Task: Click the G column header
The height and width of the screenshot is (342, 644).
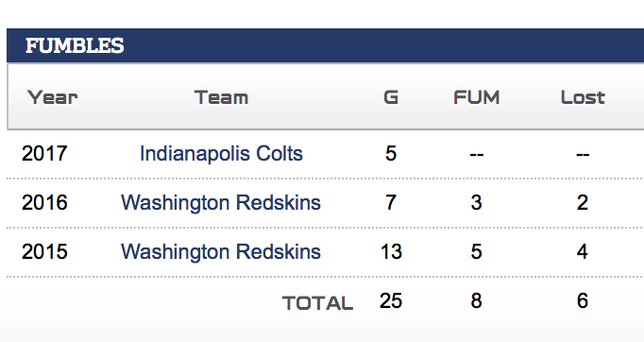Action: [391, 98]
